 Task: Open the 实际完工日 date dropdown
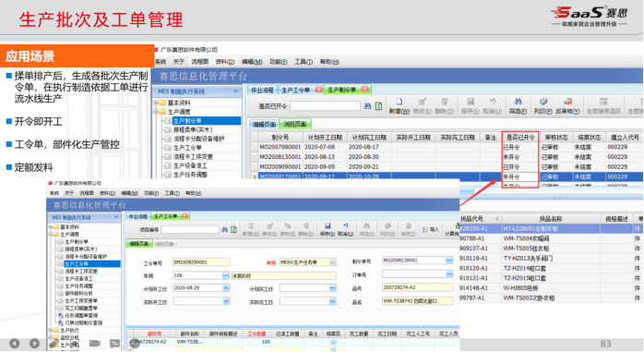[333, 301]
